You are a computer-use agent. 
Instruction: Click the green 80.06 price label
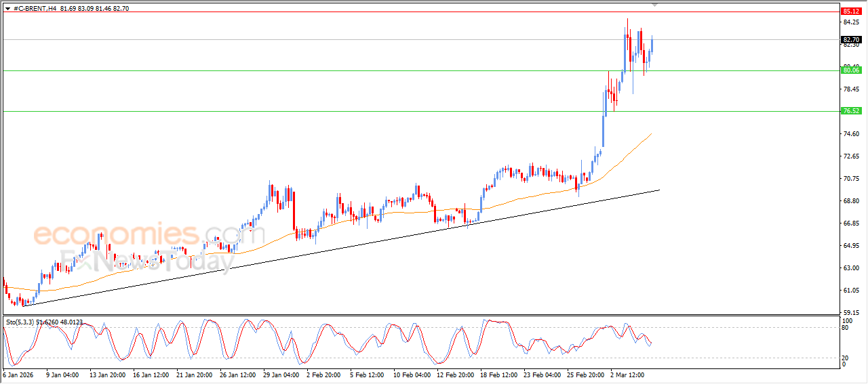click(850, 70)
